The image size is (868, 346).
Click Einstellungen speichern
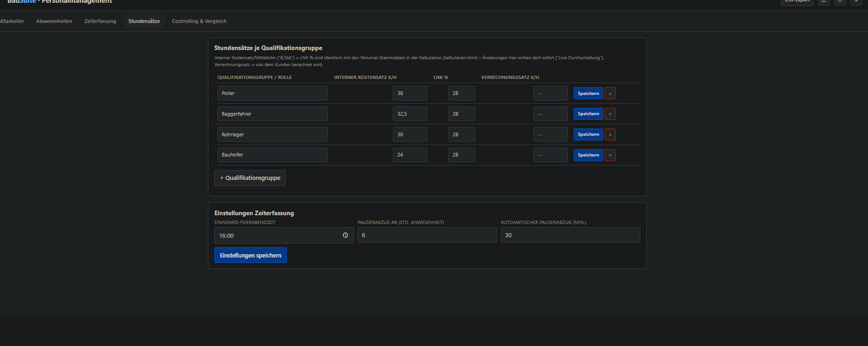point(251,255)
